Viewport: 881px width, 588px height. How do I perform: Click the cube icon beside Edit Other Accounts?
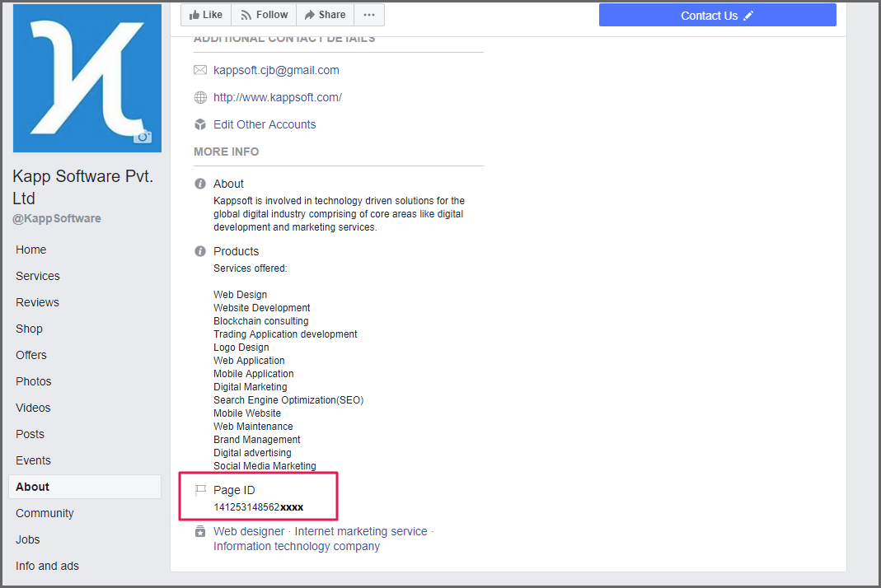[200, 124]
